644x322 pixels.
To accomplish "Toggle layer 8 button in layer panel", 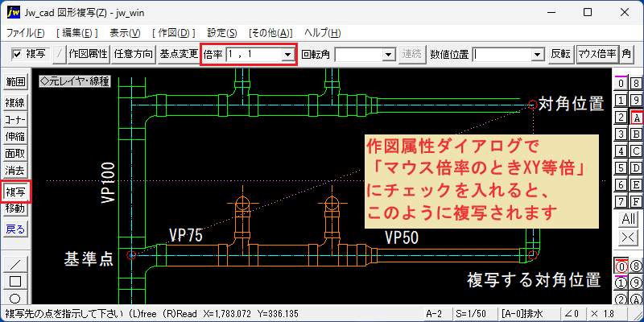I will [x=637, y=84].
